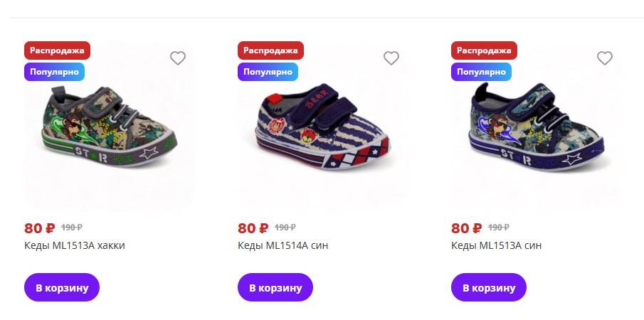
Task: Click 'Популярно' badge on Кеды ML1513A хакки
Action: coord(54,72)
